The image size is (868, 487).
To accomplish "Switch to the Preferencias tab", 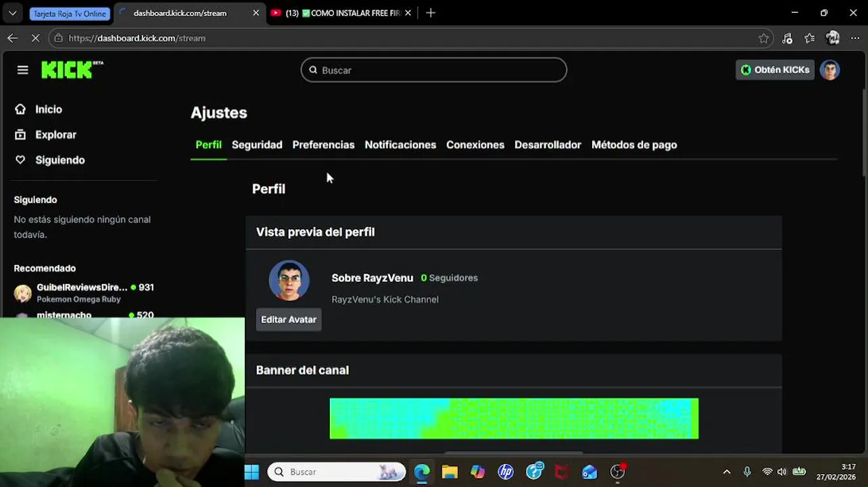I will point(323,145).
